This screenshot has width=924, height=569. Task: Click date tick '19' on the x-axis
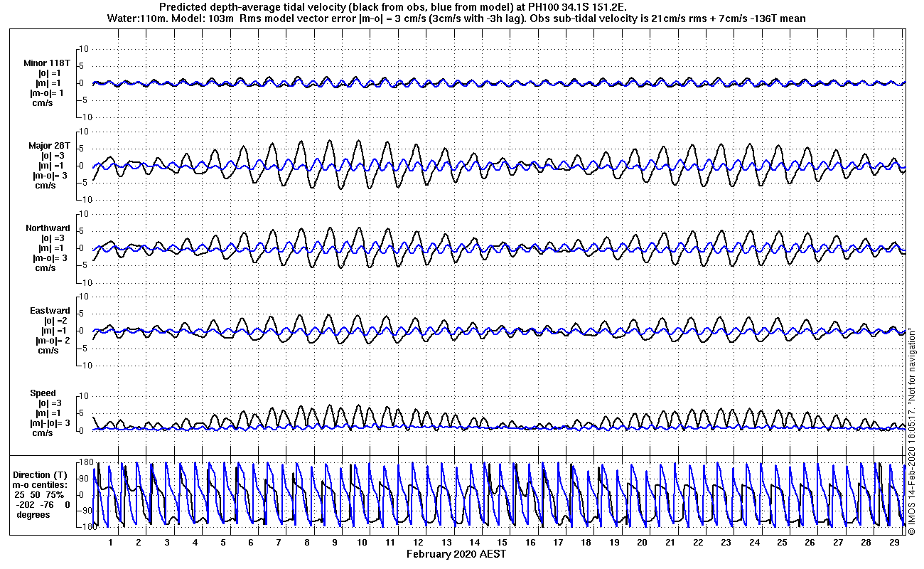(x=614, y=543)
